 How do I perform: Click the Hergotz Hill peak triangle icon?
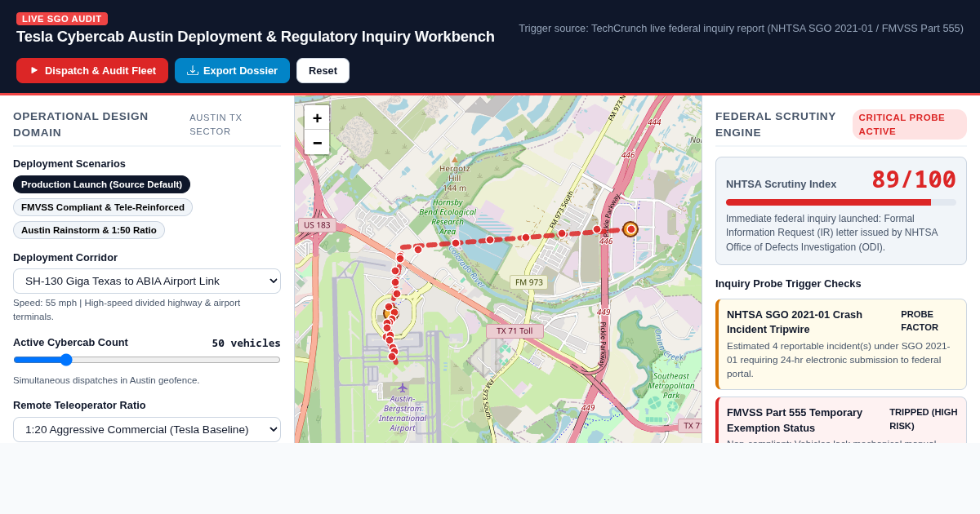coord(455,160)
